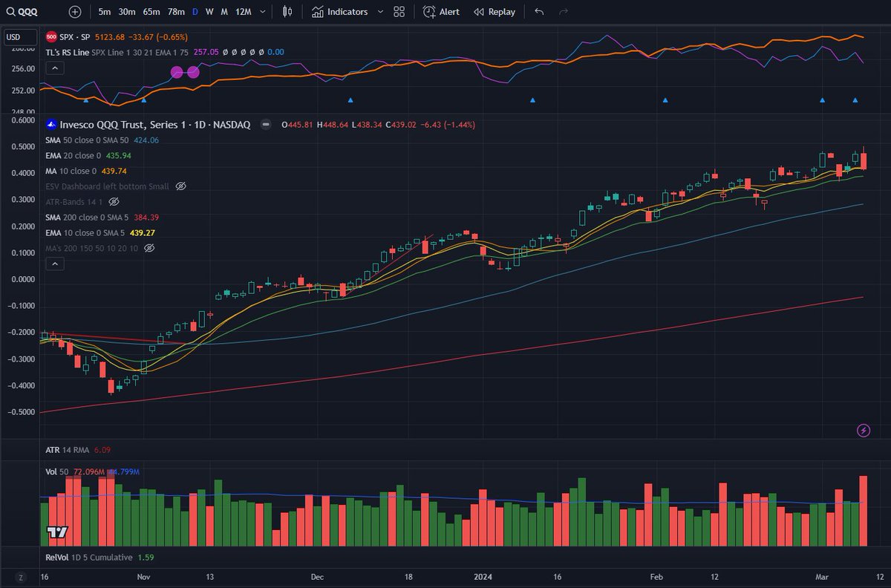Click the purple lightning bolt icon
The image size is (891, 588).
click(864, 430)
